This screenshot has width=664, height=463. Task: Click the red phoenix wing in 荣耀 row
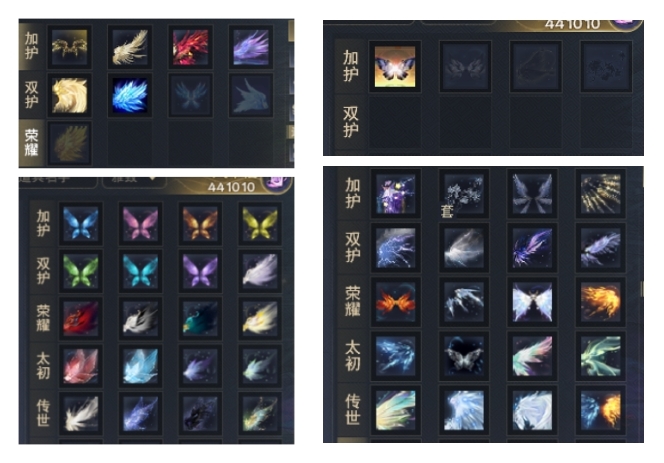(80, 319)
